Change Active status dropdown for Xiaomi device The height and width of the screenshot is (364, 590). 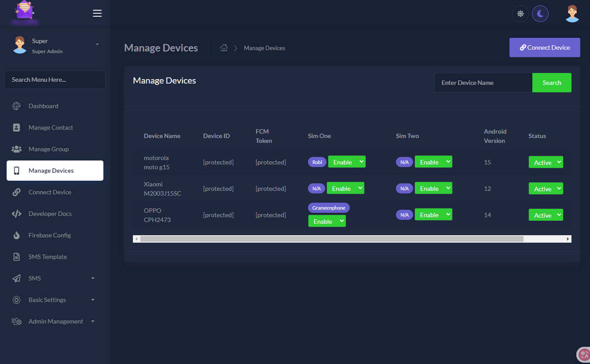click(x=545, y=189)
